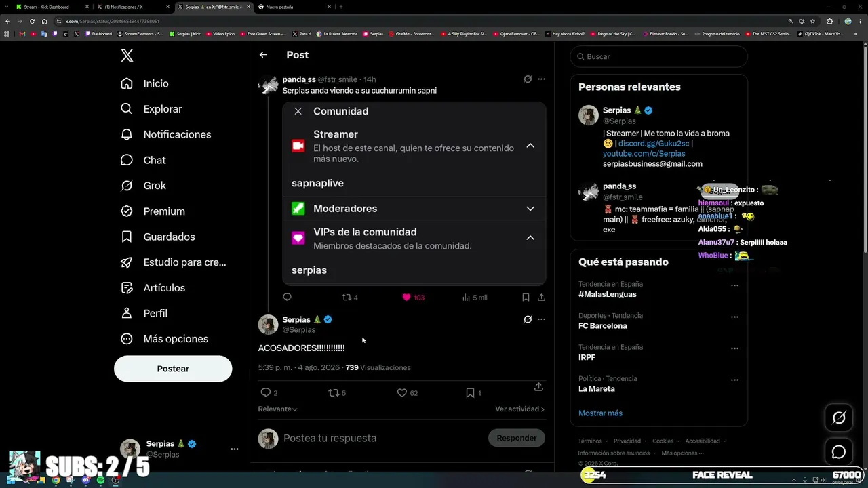Open options for the #MalasLenguas trend
The width and height of the screenshot is (868, 488).
pyautogui.click(x=734, y=285)
